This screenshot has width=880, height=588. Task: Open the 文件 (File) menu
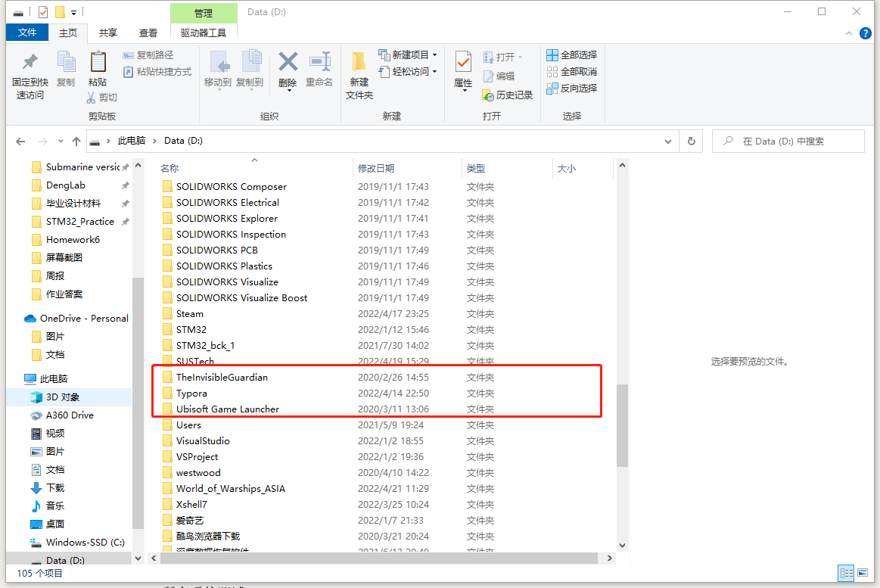click(x=26, y=33)
